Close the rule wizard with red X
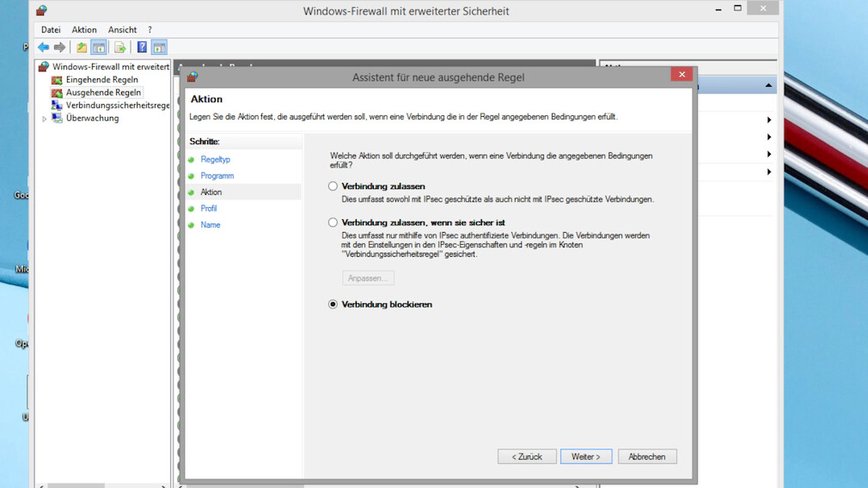868x488 pixels. (682, 75)
